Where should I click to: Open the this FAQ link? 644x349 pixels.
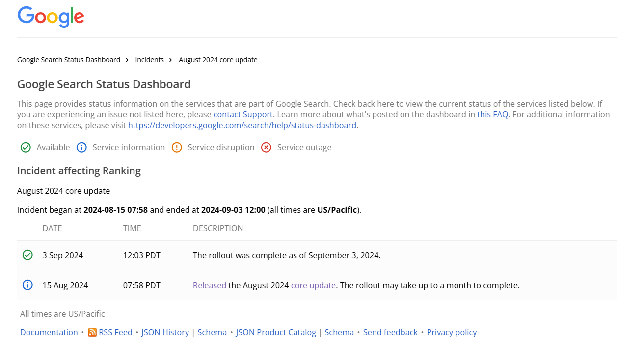point(493,114)
